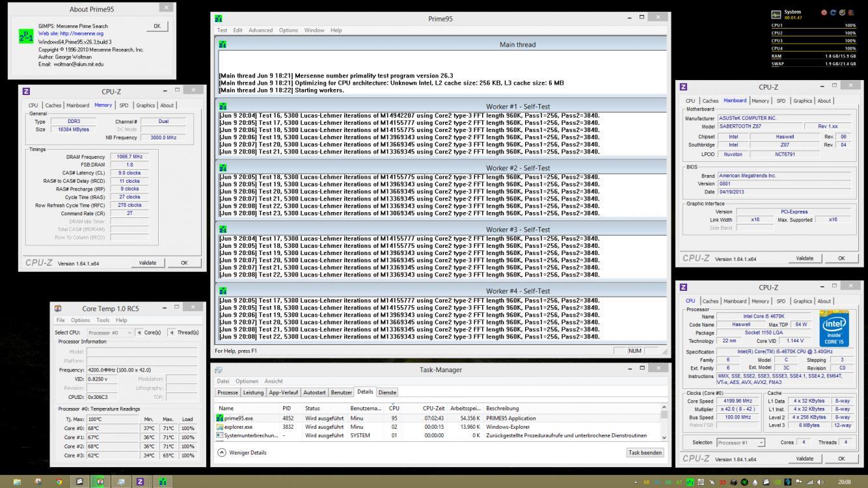Viewport: 868px width, 488px height.
Task: Click the Task beenden button
Action: click(645, 452)
